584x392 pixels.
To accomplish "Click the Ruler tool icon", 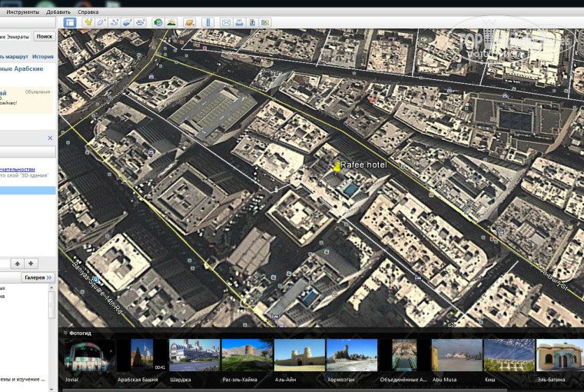I will [207, 22].
